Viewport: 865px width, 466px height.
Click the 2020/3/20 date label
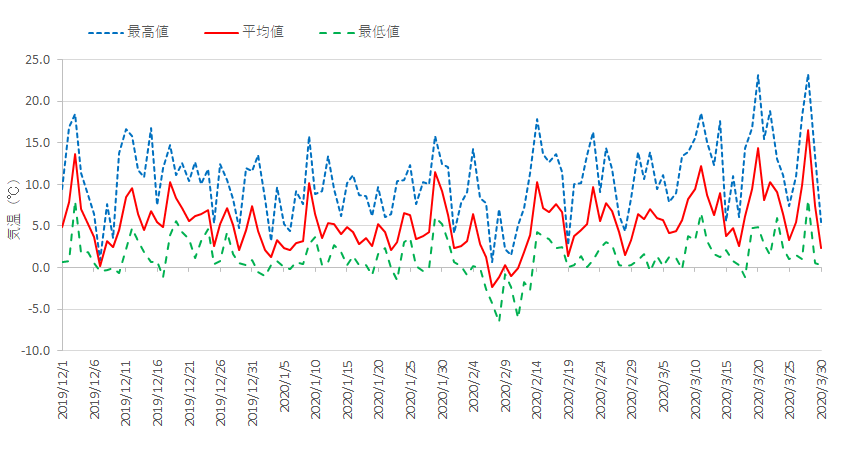pyautogui.click(x=759, y=390)
